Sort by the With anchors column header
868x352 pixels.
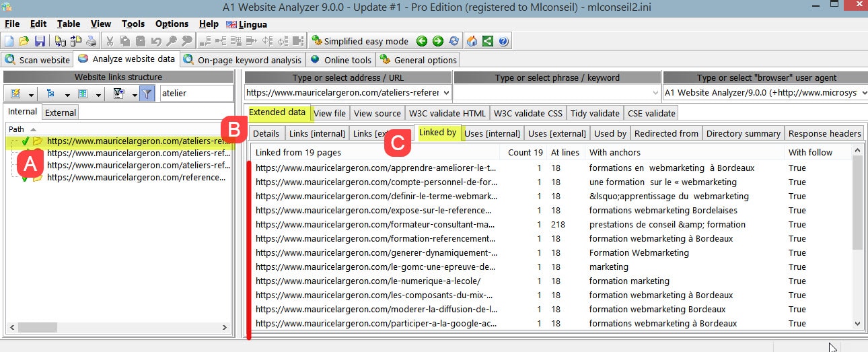[685, 152]
